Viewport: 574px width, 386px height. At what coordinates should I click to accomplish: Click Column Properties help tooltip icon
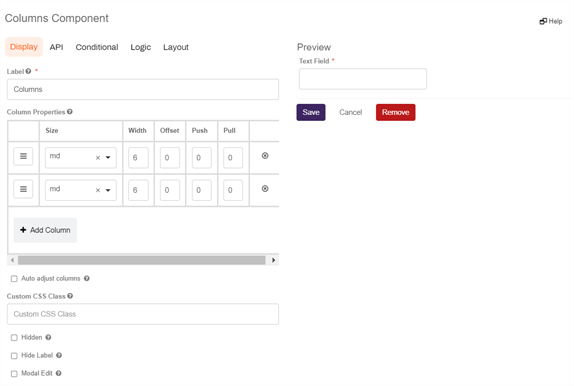coord(70,112)
